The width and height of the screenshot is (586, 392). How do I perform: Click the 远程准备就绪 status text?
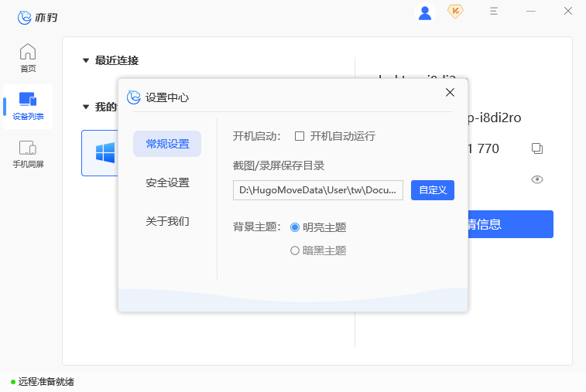(46, 381)
